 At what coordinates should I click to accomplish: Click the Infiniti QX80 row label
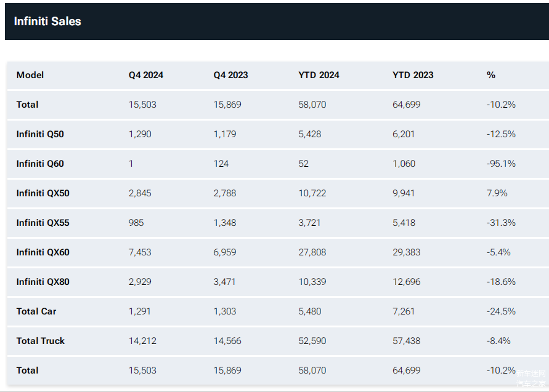[x=43, y=282]
